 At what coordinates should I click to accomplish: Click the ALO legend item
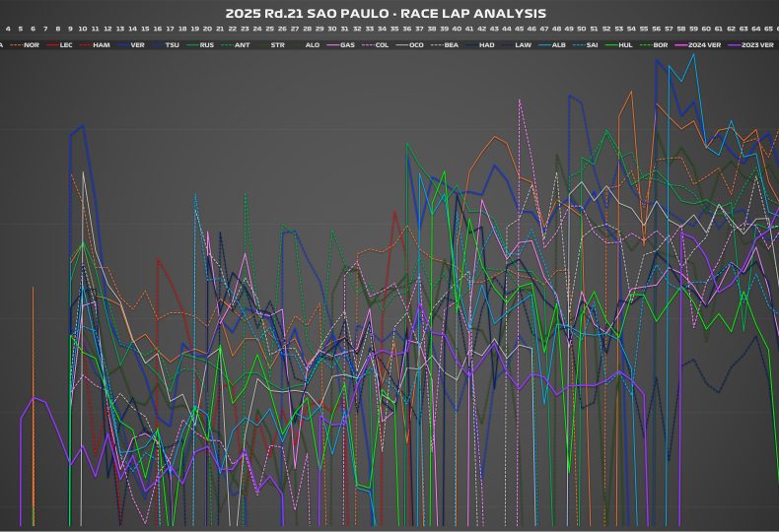(312, 45)
